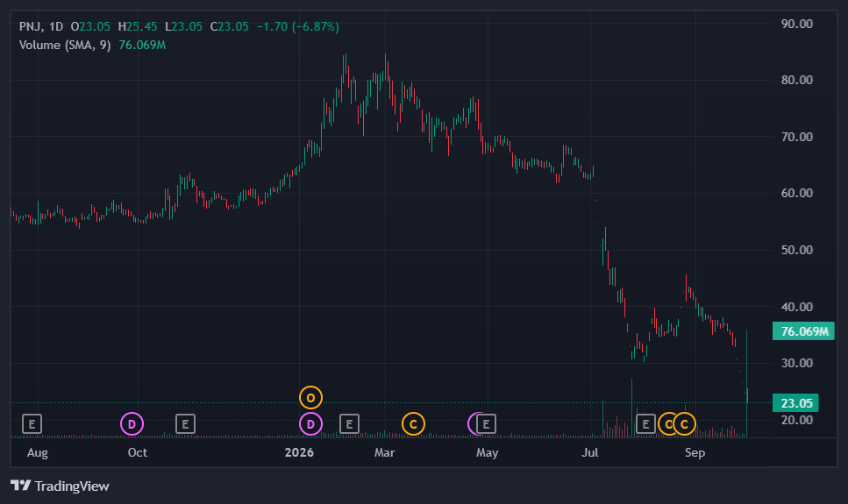Click the 20.00 price axis label
848x504 pixels.
[796, 420]
